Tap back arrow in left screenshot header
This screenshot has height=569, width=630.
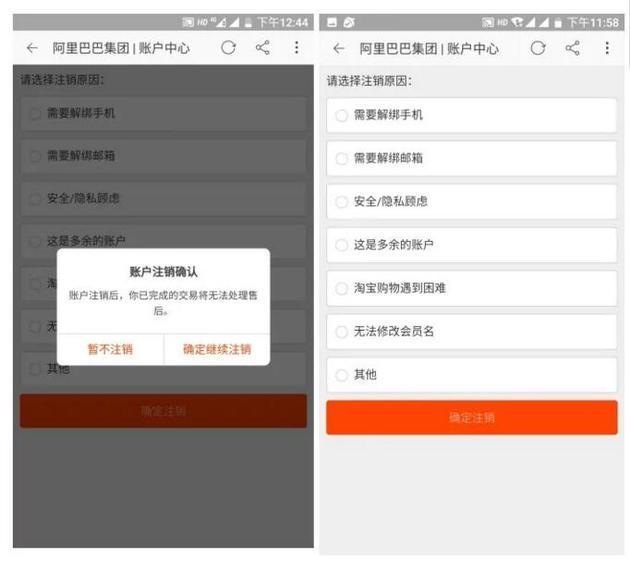click(32, 49)
